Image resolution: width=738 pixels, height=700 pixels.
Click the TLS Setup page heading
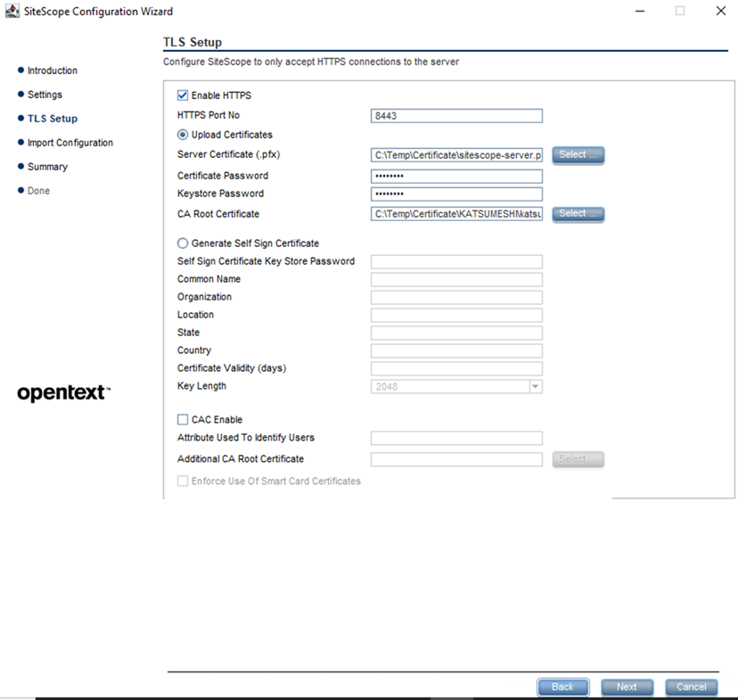(x=193, y=43)
